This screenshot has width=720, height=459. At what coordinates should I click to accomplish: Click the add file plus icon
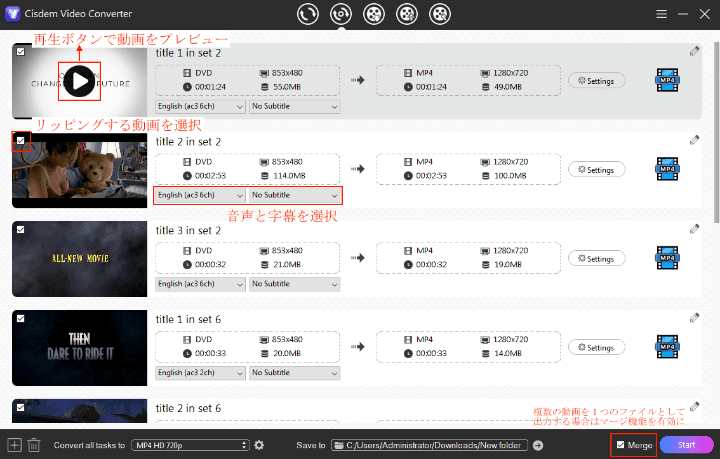click(14, 445)
